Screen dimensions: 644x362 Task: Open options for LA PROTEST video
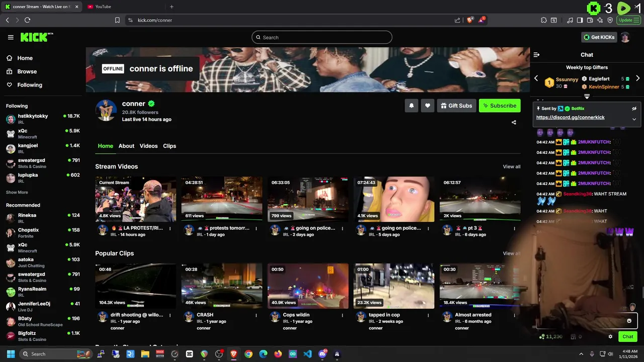point(170,228)
